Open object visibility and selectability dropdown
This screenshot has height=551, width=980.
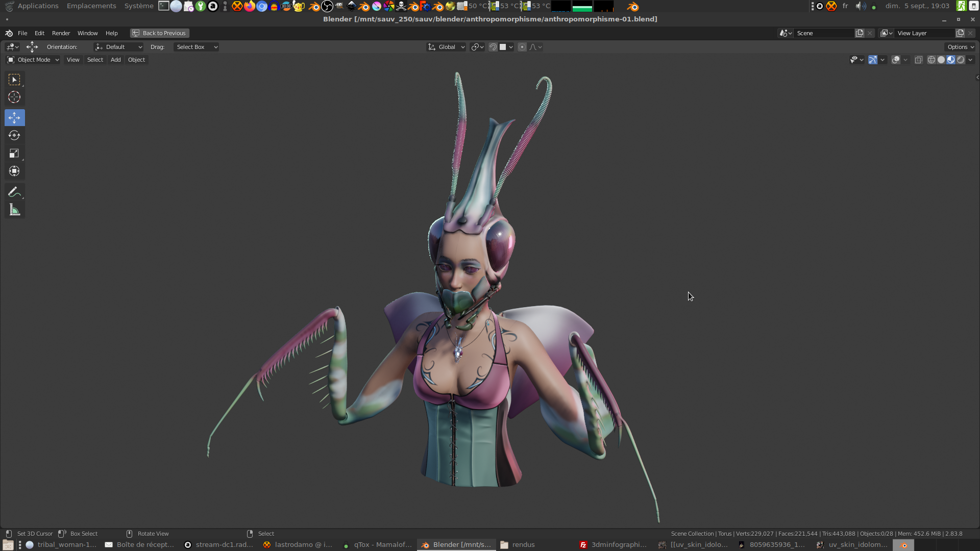coord(856,60)
